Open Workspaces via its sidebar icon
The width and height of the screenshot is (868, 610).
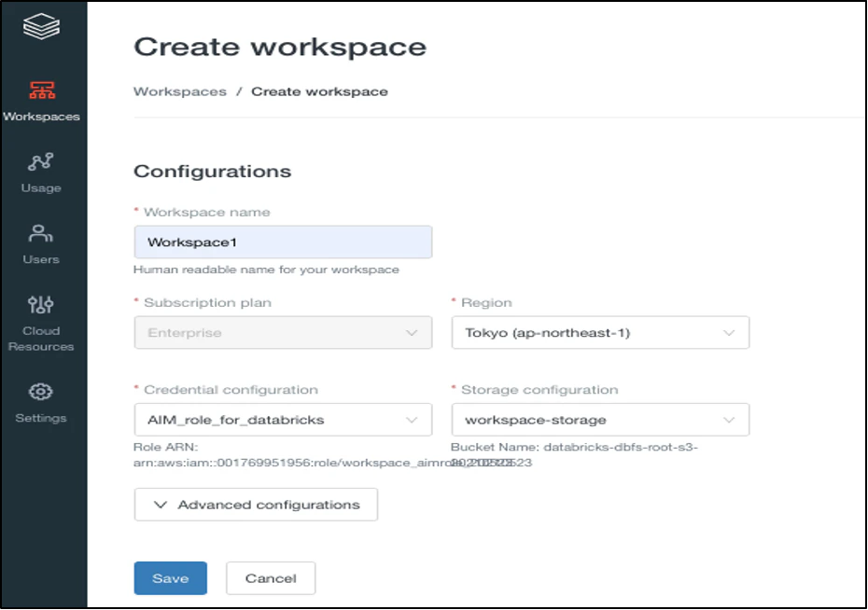[42, 90]
